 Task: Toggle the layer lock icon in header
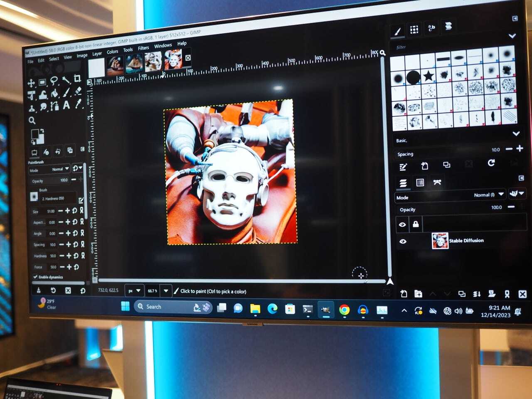[x=416, y=224]
